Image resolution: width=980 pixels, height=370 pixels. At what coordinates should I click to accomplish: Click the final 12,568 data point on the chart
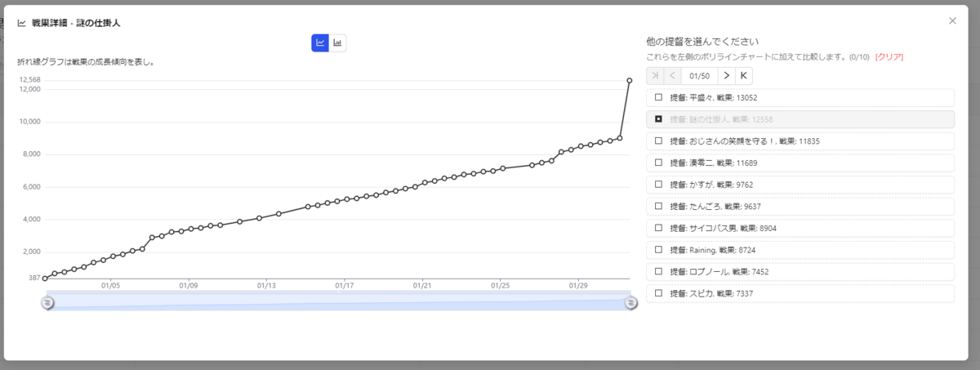pyautogui.click(x=629, y=80)
